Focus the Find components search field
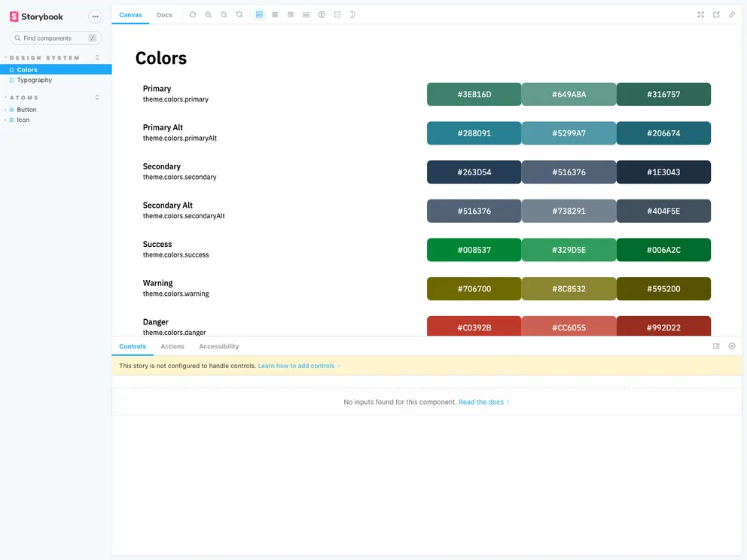Image resolution: width=747 pixels, height=560 pixels. 53,38
